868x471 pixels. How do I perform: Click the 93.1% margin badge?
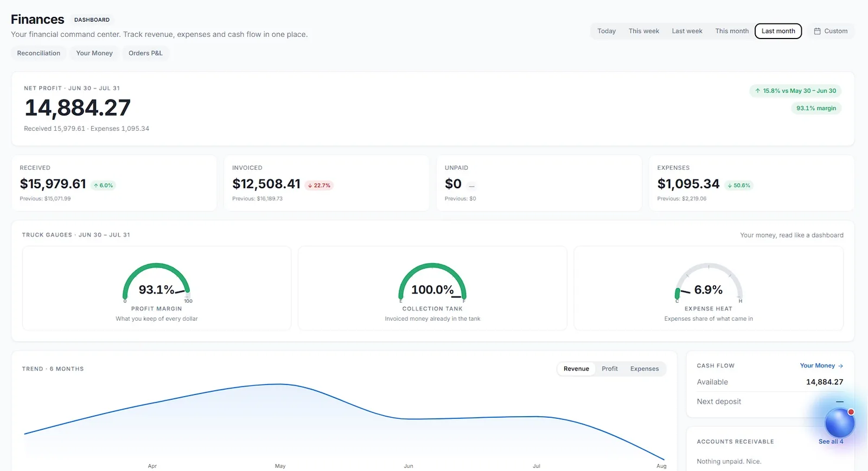pos(816,109)
